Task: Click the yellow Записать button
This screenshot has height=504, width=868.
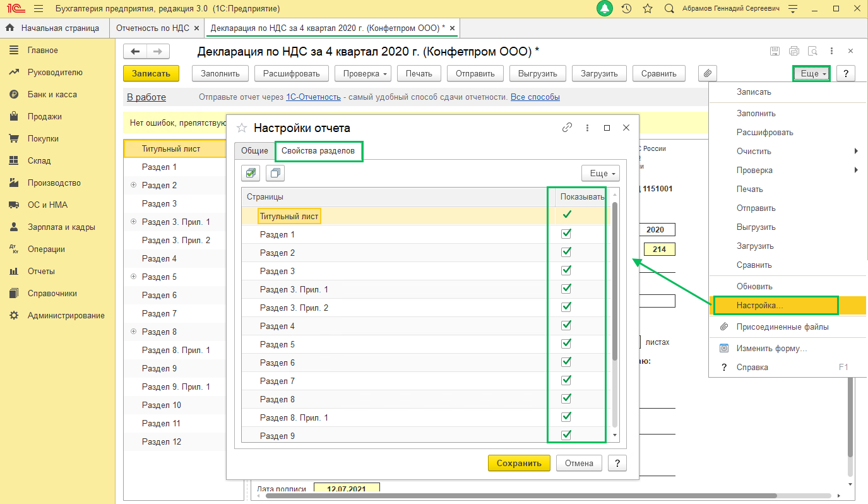Action: [152, 73]
